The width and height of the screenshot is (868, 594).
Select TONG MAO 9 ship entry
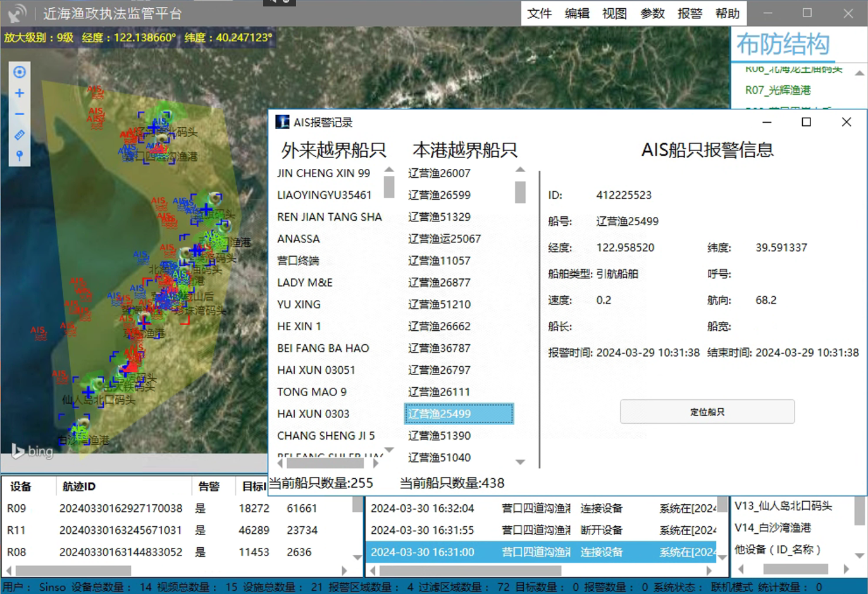point(312,392)
